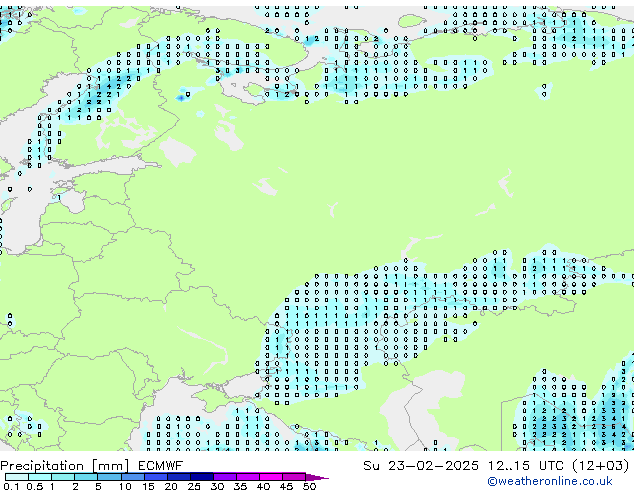Click the 30–35 mm purple swatch
The image size is (634, 490).
click(x=224, y=477)
